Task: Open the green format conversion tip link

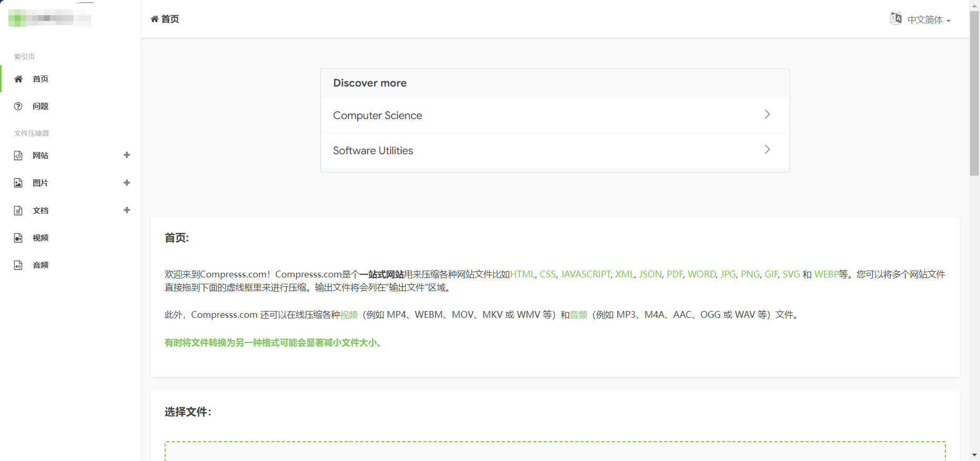Action: pos(273,342)
